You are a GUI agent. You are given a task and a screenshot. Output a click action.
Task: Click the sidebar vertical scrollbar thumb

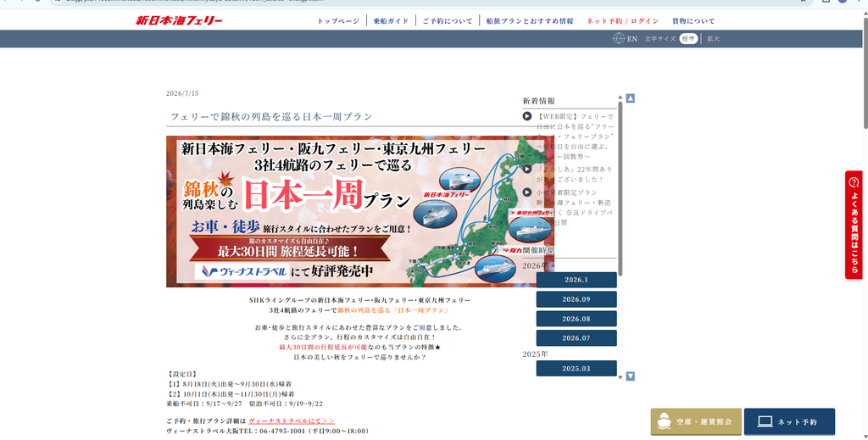(x=620, y=188)
